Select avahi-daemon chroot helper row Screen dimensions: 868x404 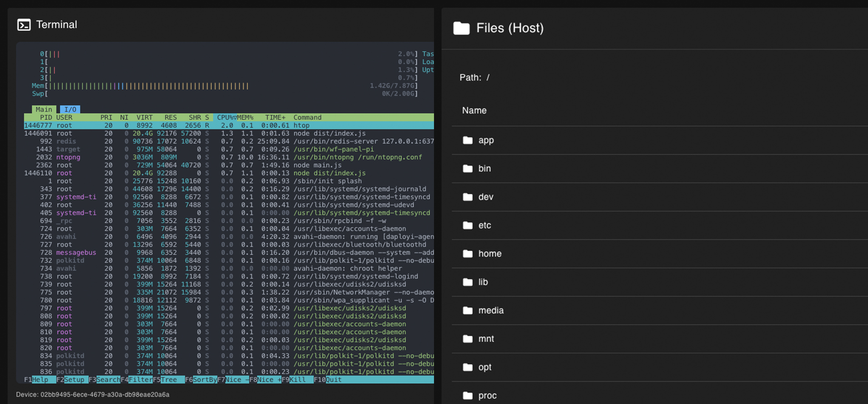click(x=229, y=268)
